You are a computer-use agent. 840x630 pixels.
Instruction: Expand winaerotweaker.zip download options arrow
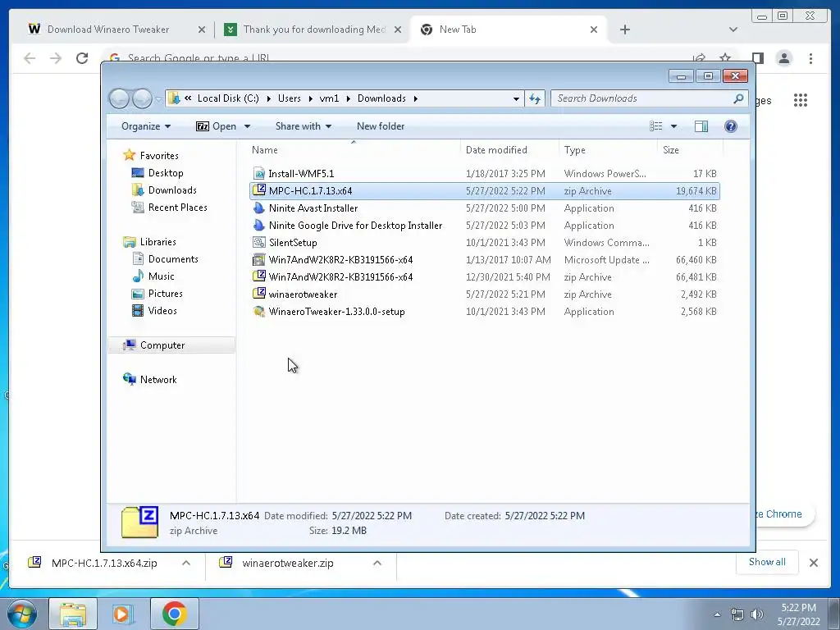[377, 563]
